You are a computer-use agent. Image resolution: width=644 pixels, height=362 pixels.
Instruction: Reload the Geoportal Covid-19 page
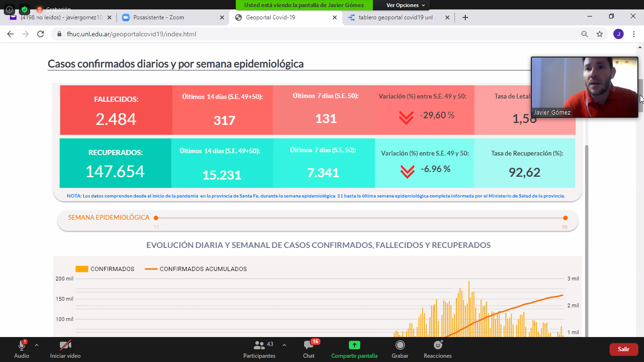[x=41, y=34]
